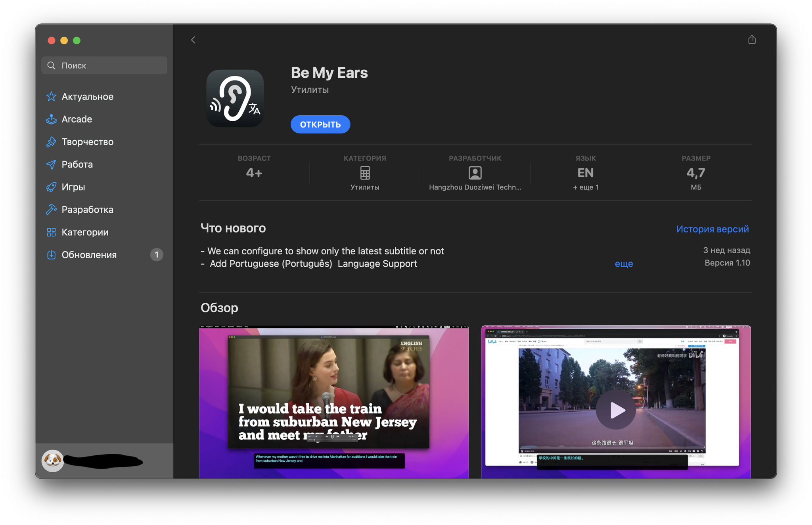Click the 3 нед назад text
812x525 pixels.
pos(726,250)
